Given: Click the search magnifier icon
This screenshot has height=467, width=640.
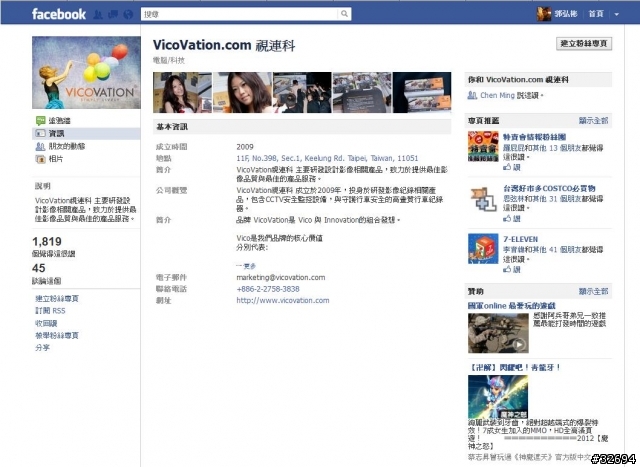Looking at the screenshot, I should click(344, 14).
